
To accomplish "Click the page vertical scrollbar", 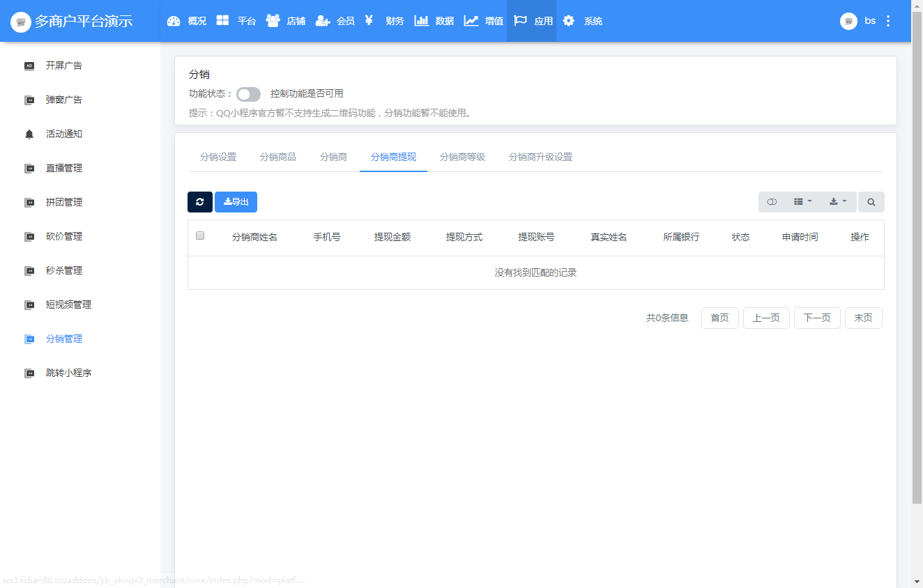I will point(917,258).
